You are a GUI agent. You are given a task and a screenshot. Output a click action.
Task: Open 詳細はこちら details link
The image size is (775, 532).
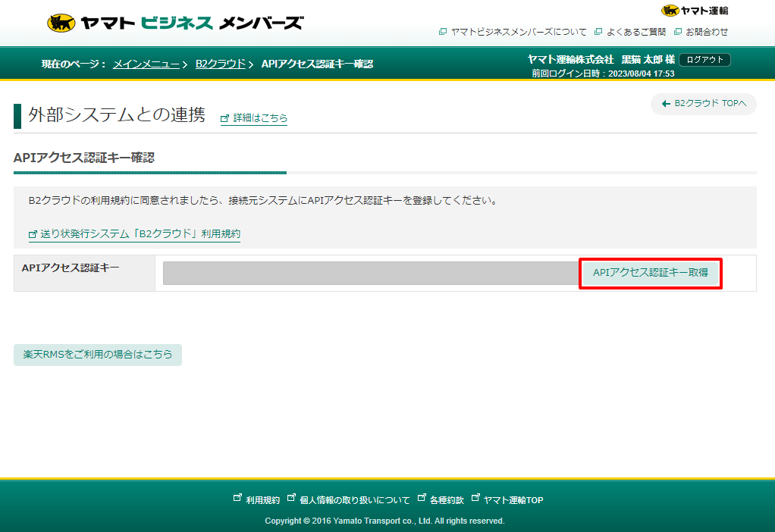(260, 118)
